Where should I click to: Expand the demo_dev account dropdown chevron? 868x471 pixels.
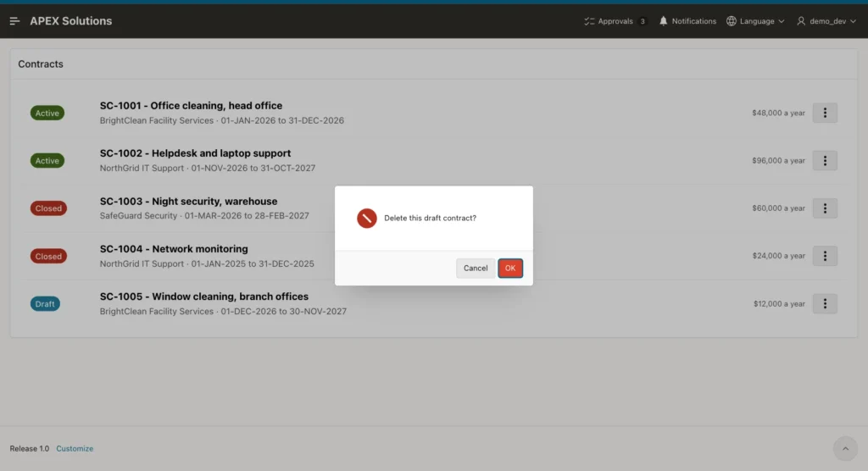[853, 21]
